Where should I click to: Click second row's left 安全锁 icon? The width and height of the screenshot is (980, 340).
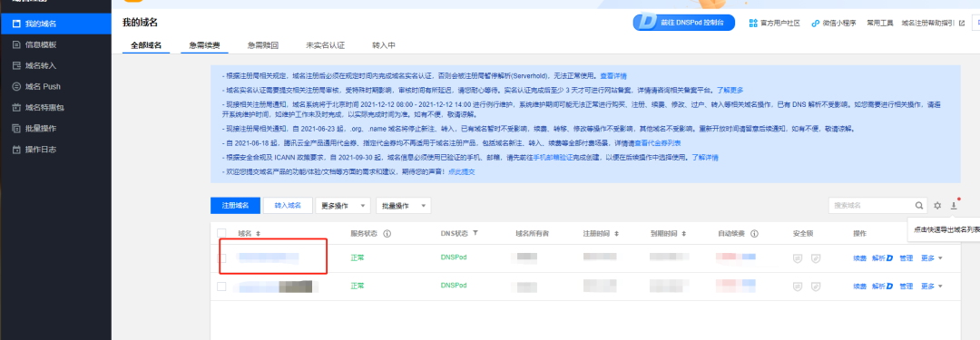tap(798, 287)
